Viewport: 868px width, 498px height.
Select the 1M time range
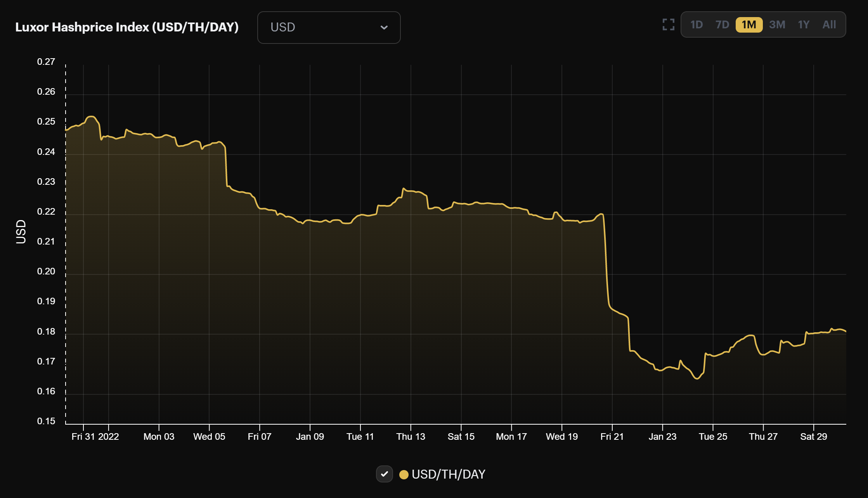pos(749,25)
